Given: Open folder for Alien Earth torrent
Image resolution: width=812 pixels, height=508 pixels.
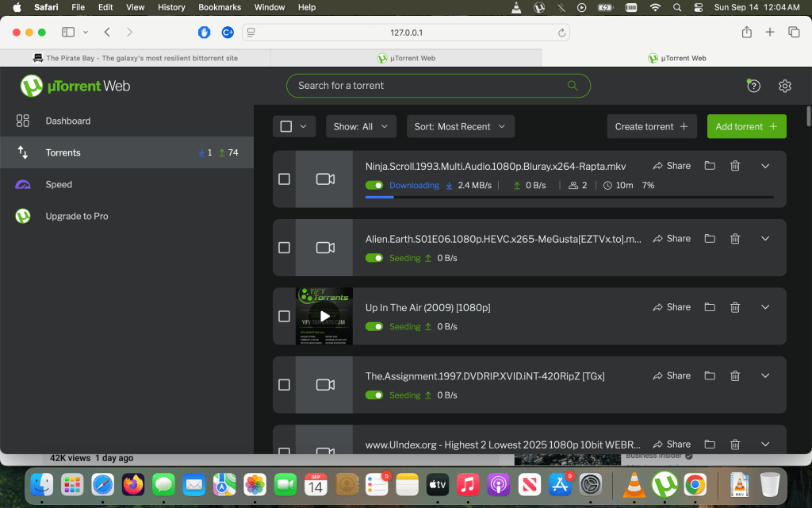Looking at the screenshot, I should click(710, 238).
